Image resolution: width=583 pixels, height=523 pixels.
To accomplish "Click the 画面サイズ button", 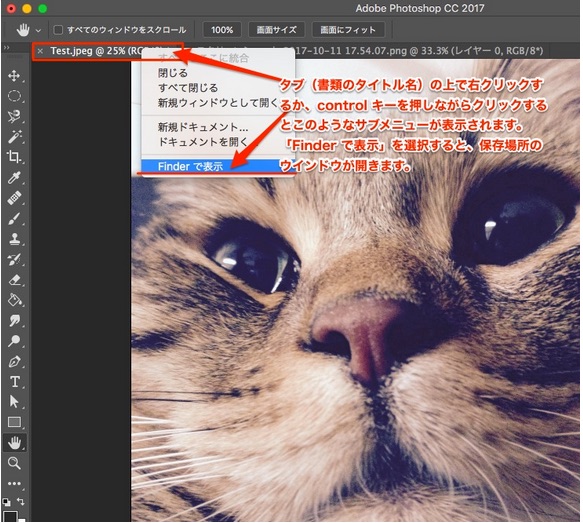I will click(276, 30).
